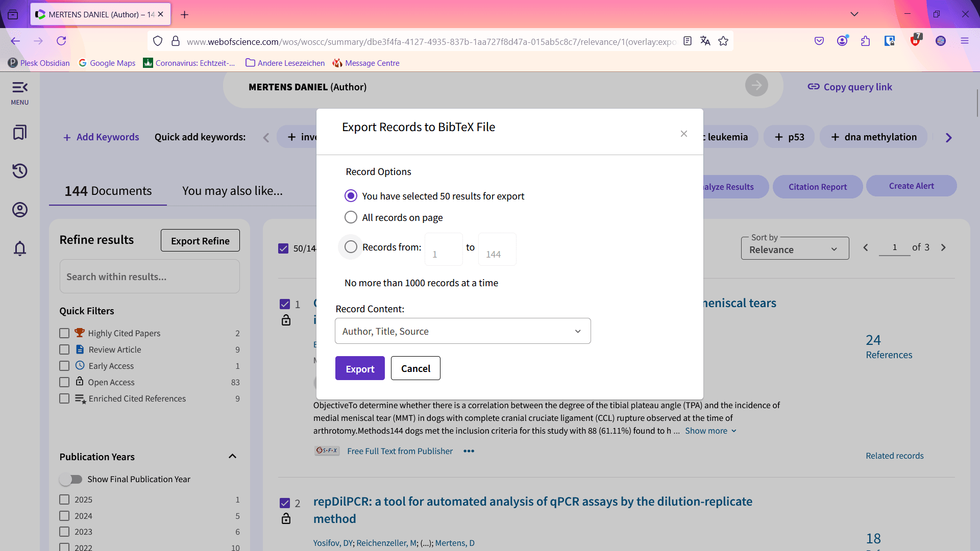Click the Records from start number field
980x551 pixels.
point(444,249)
